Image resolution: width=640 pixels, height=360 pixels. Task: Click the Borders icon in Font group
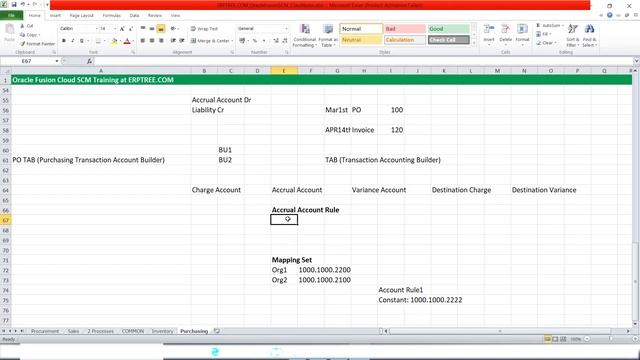(x=98, y=41)
